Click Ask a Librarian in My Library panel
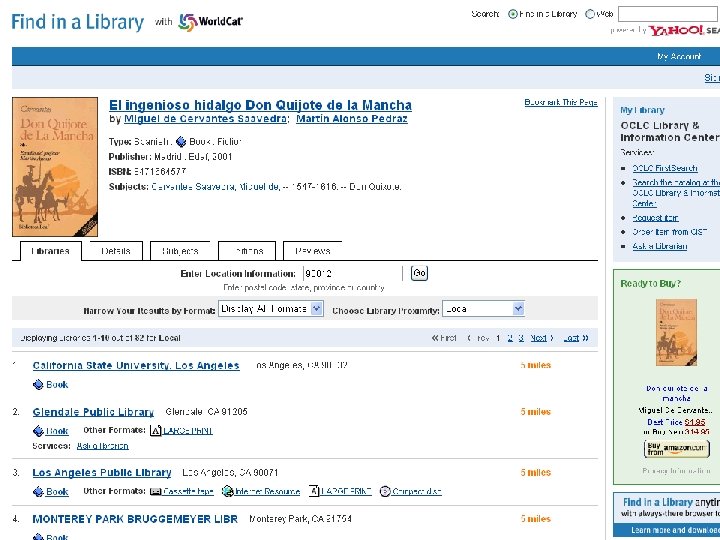Screen dimensions: 720x540 click(660, 246)
